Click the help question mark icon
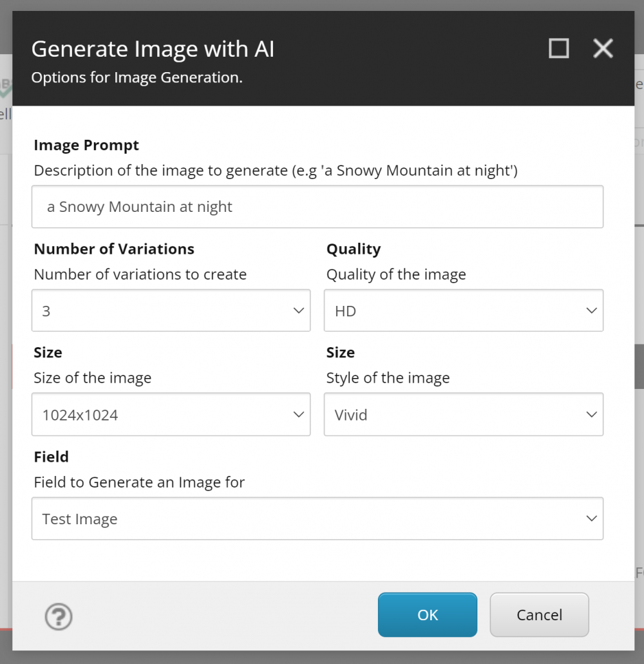 (x=59, y=616)
